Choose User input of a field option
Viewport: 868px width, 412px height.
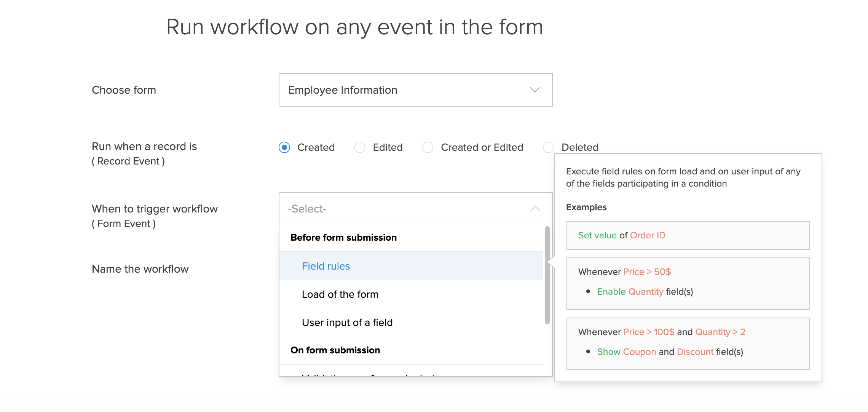[x=347, y=323]
